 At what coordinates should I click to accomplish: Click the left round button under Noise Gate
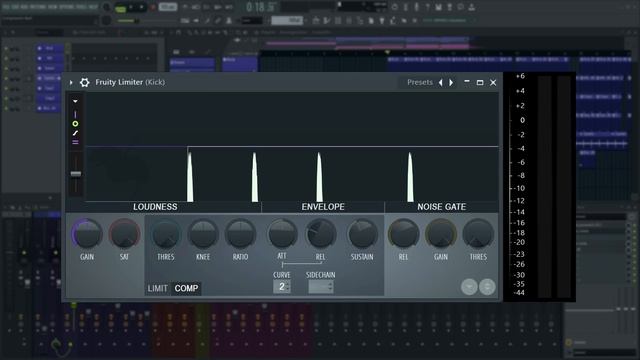[469, 287]
